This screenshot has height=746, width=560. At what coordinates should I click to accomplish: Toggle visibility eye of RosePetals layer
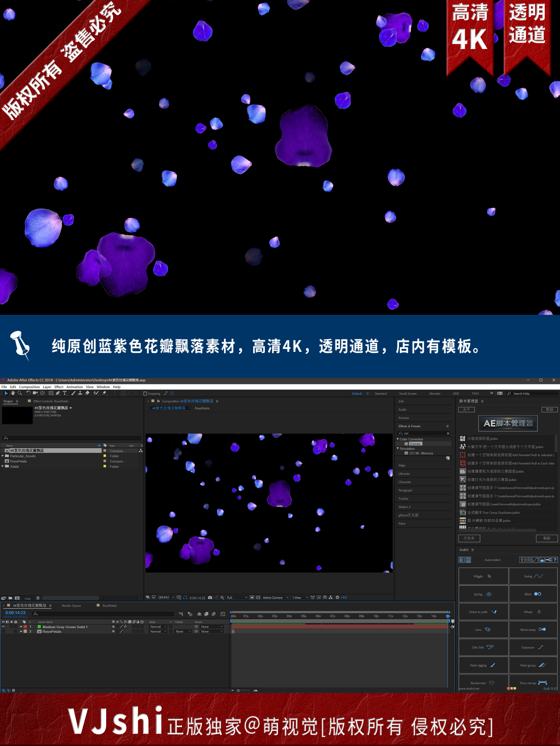point(3,632)
